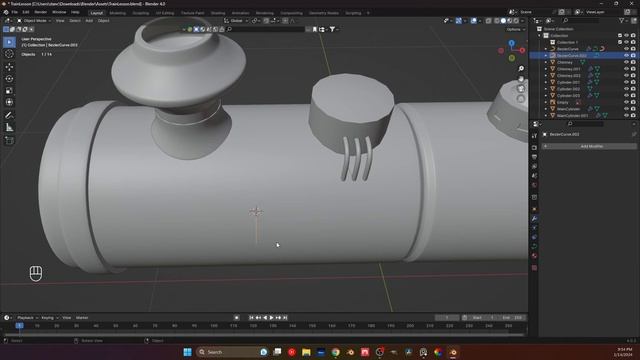Expand the Chimney.001 tree item

[546, 69]
